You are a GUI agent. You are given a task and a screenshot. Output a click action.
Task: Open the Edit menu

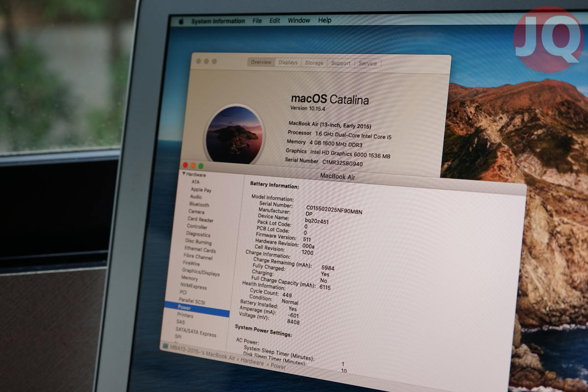point(275,21)
